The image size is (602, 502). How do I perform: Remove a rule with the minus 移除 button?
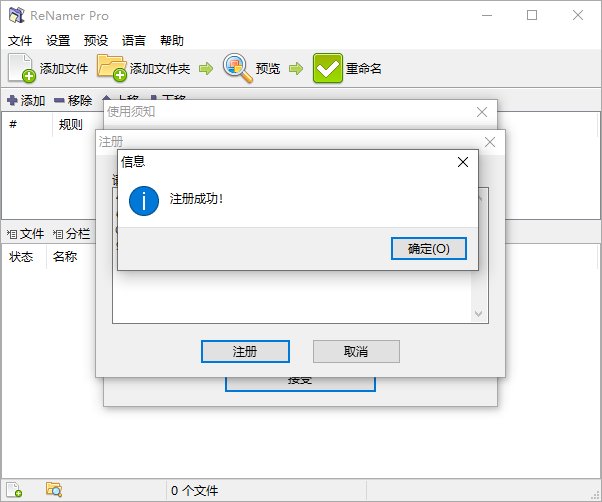click(x=73, y=100)
